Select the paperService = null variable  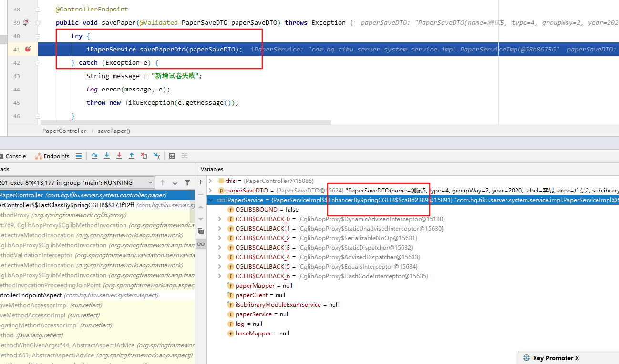[x=262, y=314]
